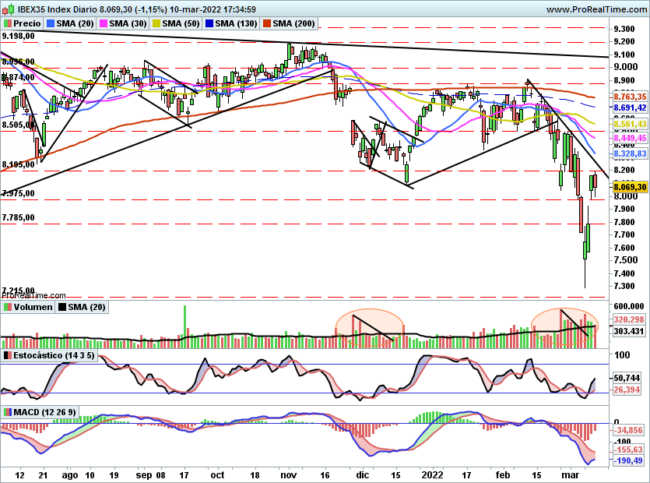Screen dimensions: 650x483
Task: Click the volume value tag 320.298
Action: tap(628, 320)
